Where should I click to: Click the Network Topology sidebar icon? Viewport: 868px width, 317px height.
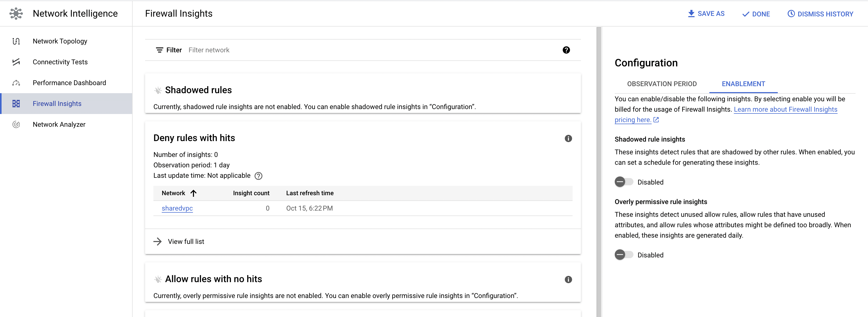pos(16,41)
